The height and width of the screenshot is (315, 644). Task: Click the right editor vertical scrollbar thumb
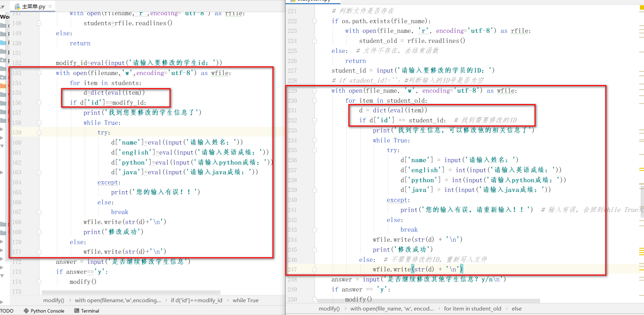(642, 201)
